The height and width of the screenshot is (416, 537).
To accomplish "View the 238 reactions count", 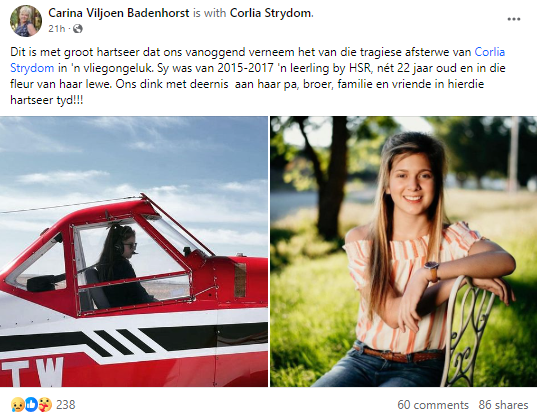I will [65, 405].
